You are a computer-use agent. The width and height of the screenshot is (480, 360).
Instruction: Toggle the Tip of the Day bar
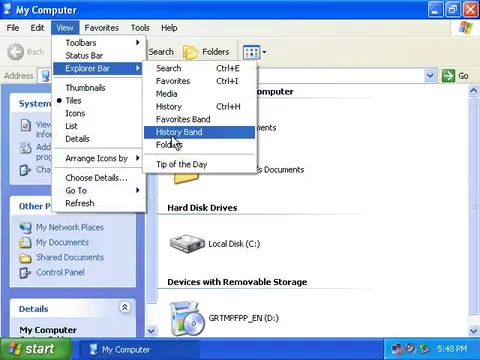coord(199,164)
